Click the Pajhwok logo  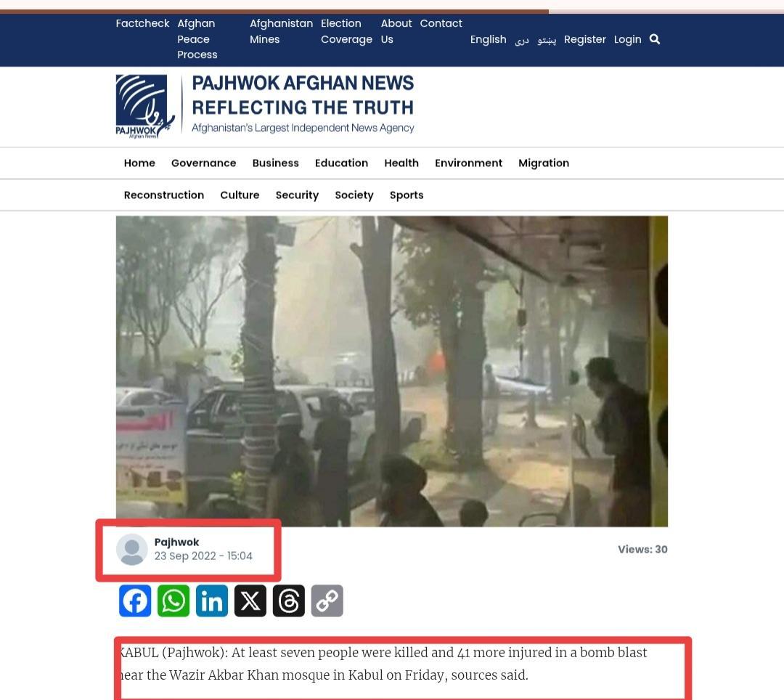[145, 106]
